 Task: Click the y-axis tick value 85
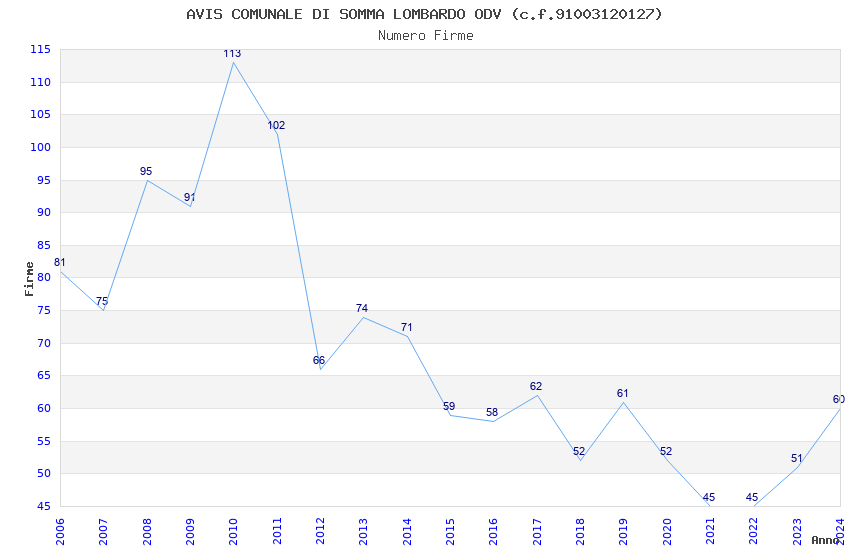click(43, 245)
